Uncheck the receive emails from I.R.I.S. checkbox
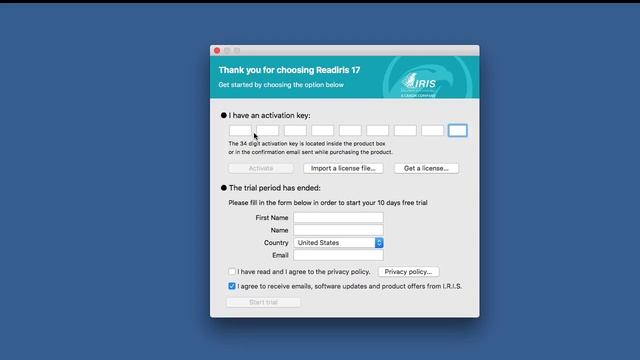Viewport: 640px width, 360px height. (x=232, y=286)
